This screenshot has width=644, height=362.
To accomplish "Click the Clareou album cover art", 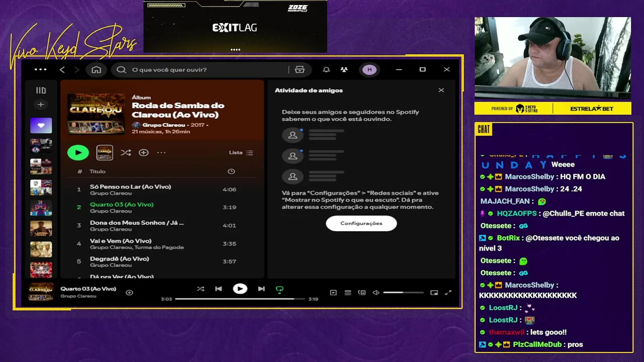I will point(96,113).
